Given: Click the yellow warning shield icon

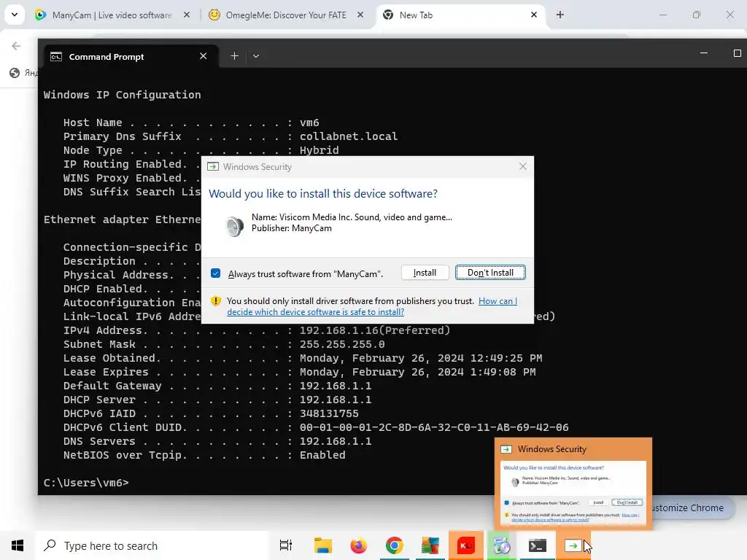Looking at the screenshot, I should tap(216, 301).
